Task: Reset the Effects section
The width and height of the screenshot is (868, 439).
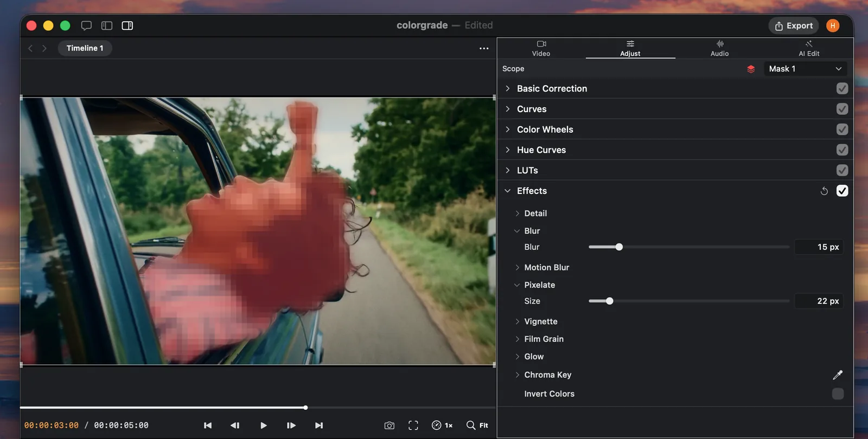Action: click(824, 191)
